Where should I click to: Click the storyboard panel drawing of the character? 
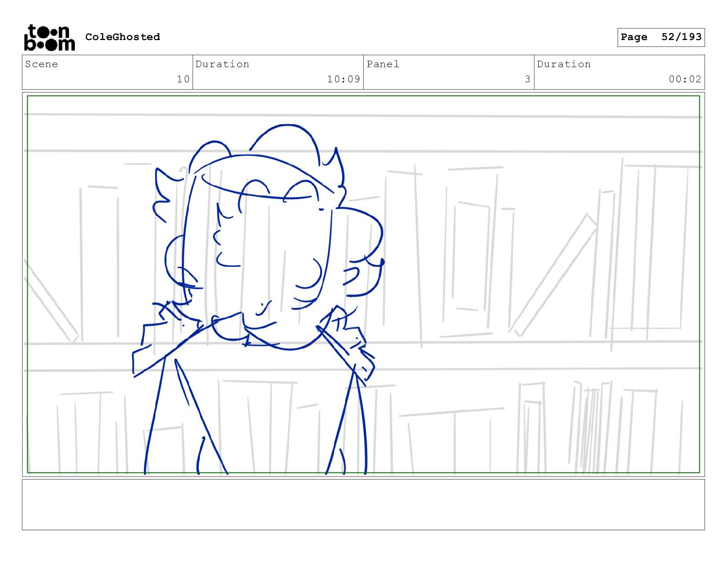(x=363, y=284)
